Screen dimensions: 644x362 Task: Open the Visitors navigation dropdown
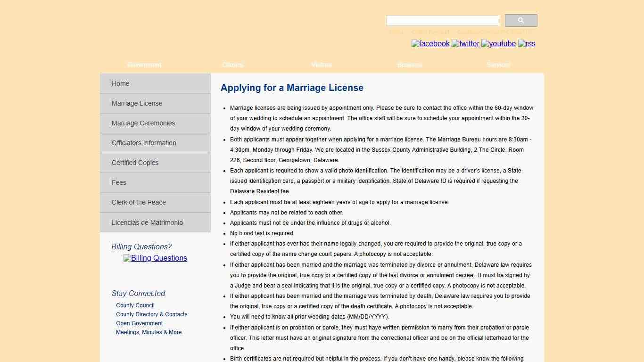coord(321,65)
